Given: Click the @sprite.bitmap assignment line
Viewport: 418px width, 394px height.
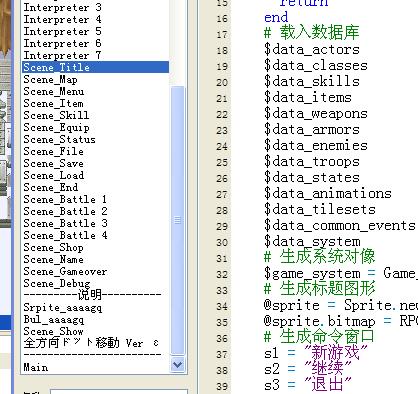Looking at the screenshot, I should tap(341, 322).
